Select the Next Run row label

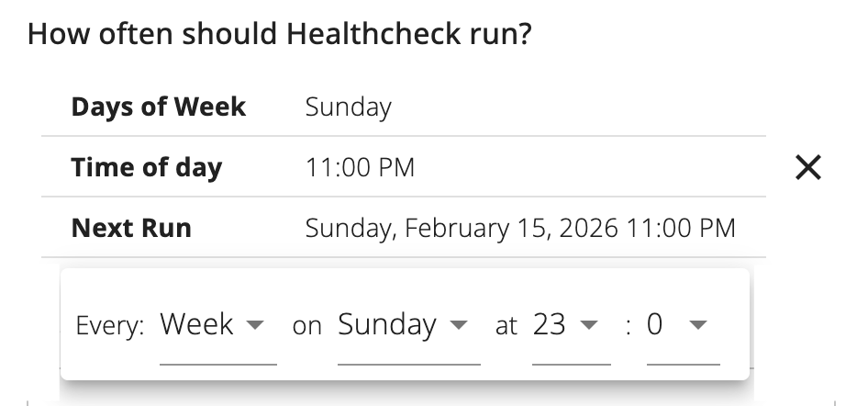point(131,227)
